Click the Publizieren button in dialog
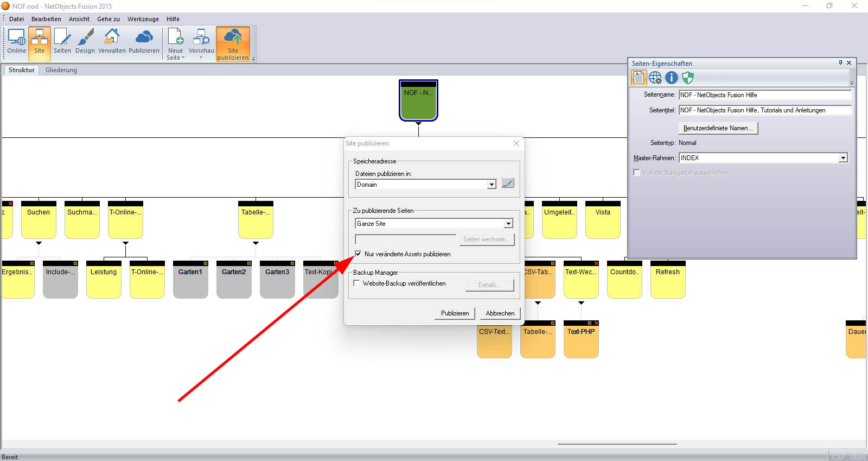This screenshot has width=868, height=461. click(x=455, y=313)
